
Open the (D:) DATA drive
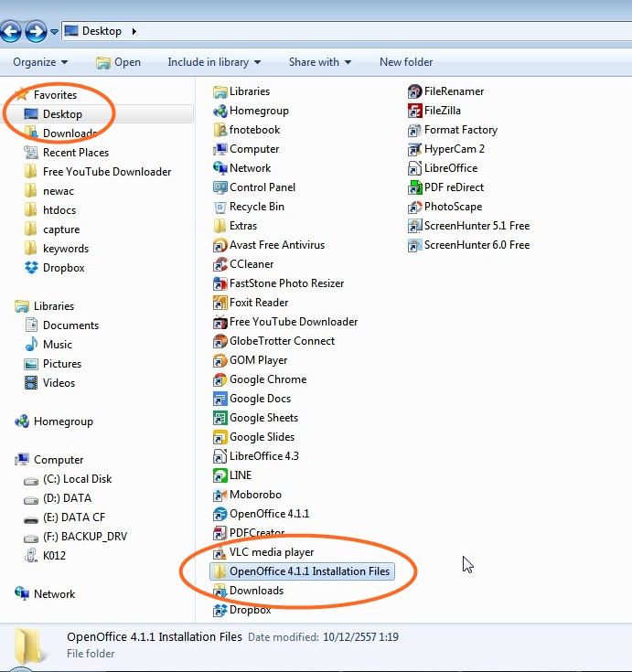[x=58, y=498]
